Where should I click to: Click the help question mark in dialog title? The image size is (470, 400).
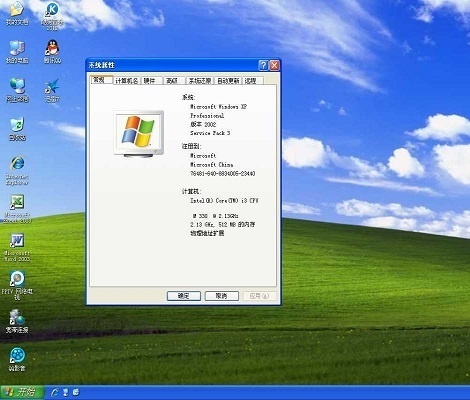(x=263, y=65)
